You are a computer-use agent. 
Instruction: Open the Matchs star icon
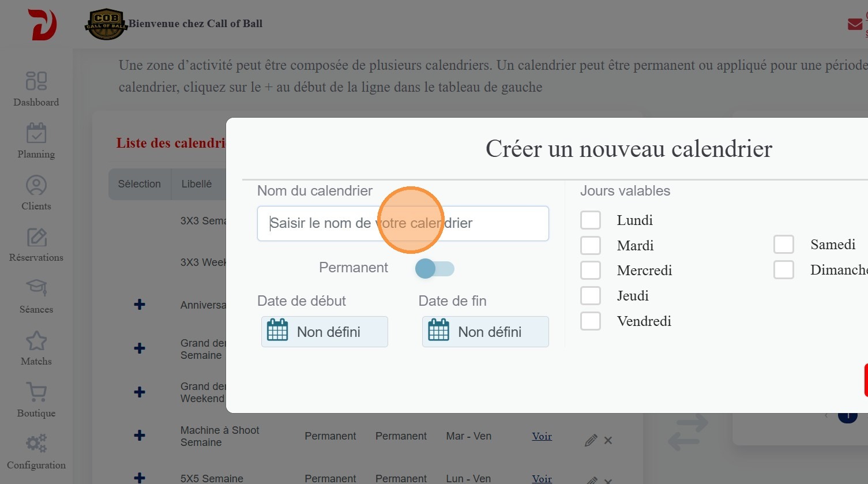click(x=36, y=341)
